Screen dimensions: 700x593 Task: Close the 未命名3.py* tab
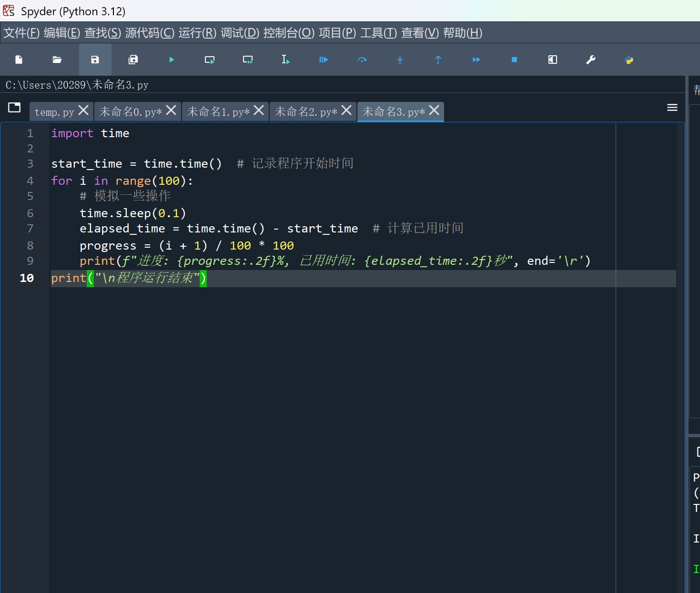(x=434, y=111)
